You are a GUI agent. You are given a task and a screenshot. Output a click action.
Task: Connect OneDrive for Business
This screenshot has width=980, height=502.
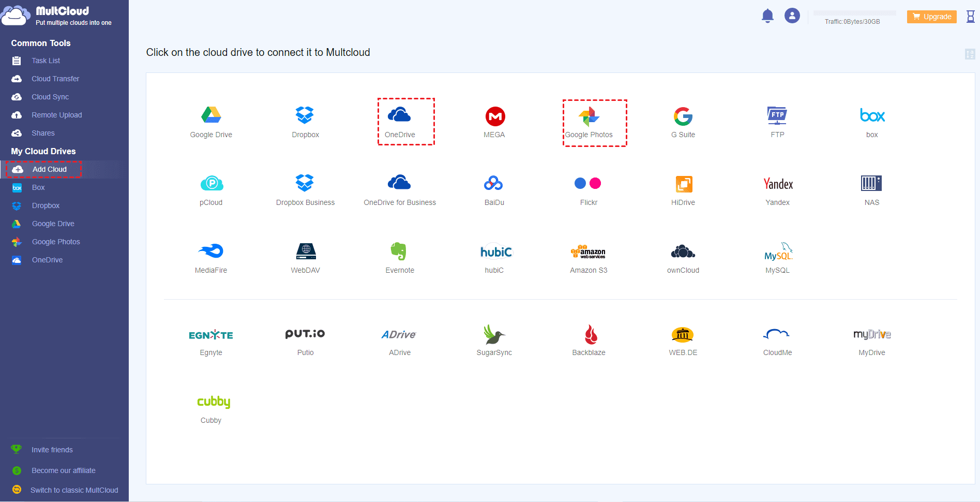coord(399,182)
